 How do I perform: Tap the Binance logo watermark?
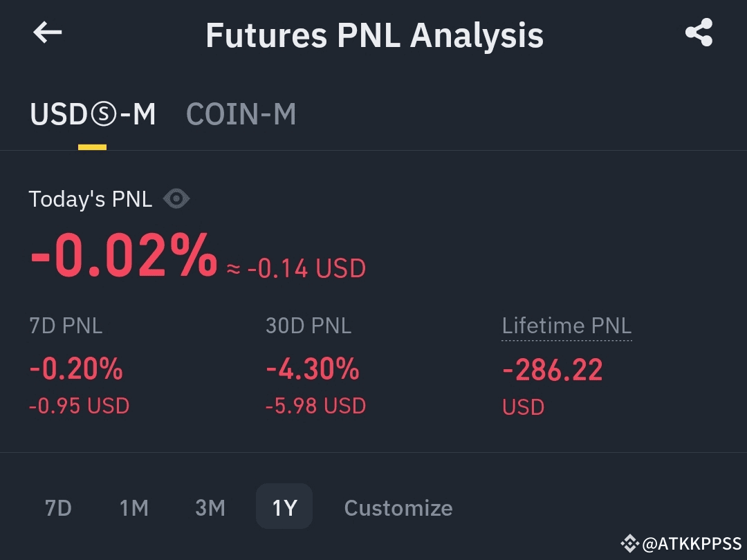click(x=629, y=543)
